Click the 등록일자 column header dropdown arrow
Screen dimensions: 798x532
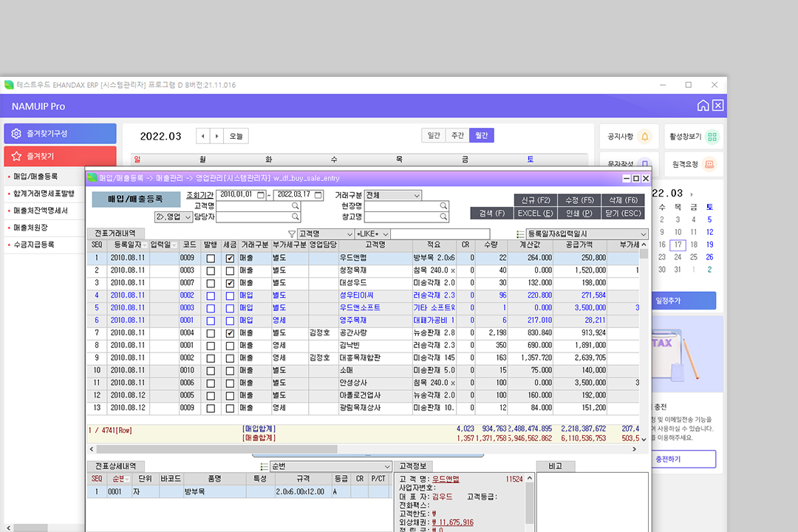pyautogui.click(x=145, y=245)
